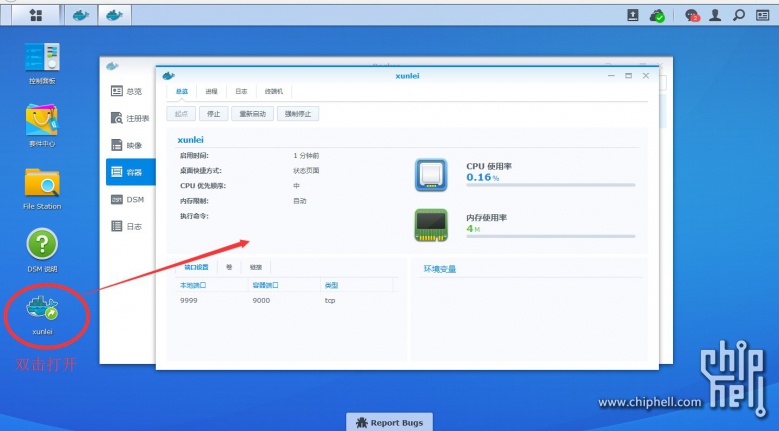Click the 重新启动 button
Viewport: 779px width, 431px height.
point(252,114)
